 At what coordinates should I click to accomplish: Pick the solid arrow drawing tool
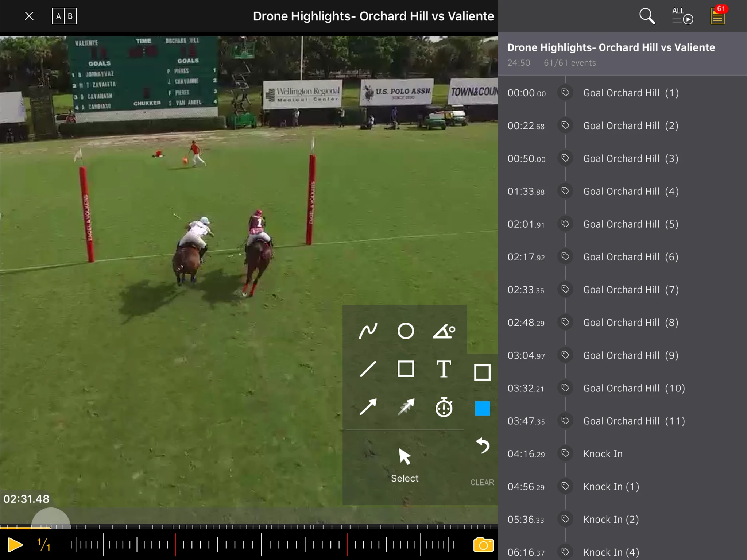coord(368,407)
